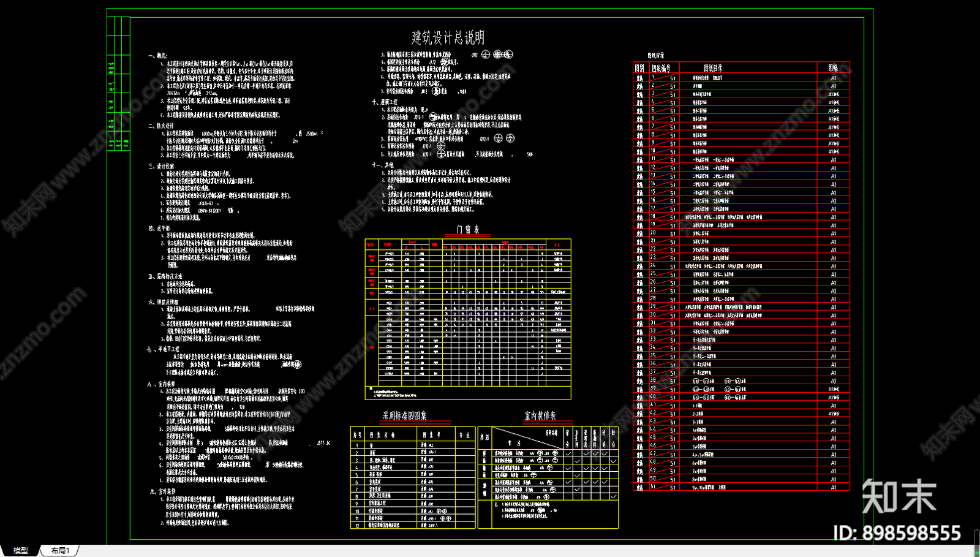Select the 一、概况 section heading

pyautogui.click(x=157, y=56)
